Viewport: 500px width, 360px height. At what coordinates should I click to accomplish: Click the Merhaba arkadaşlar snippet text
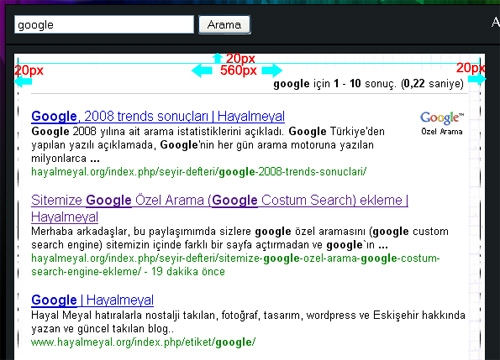point(240,238)
